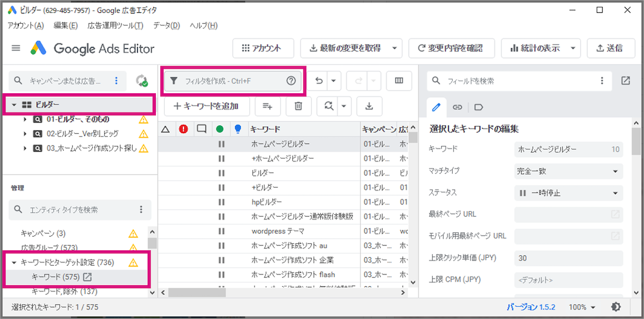Click the download export icon
This screenshot has width=644, height=319.
pyautogui.click(x=369, y=106)
